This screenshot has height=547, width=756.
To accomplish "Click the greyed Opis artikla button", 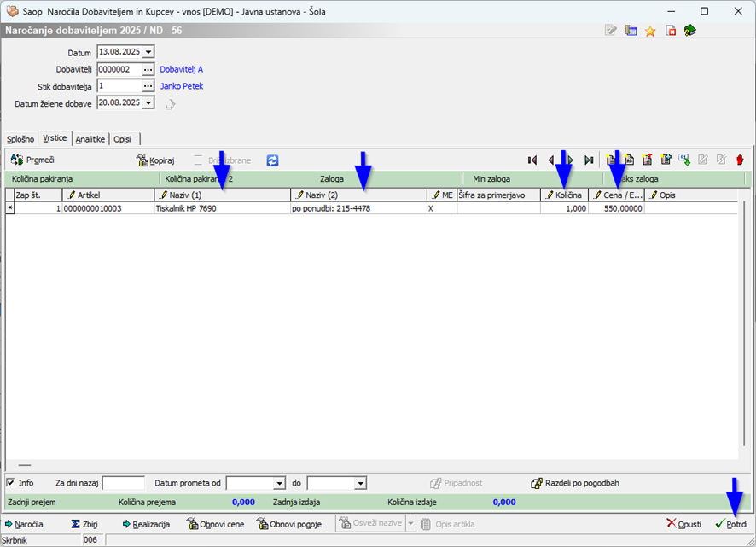I will point(447,524).
